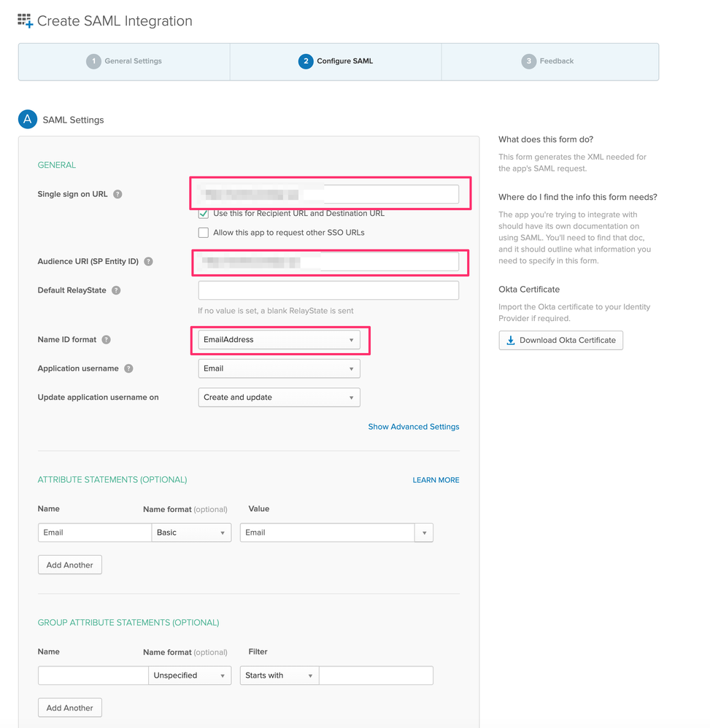710x728 pixels.
Task: Open the Basic name format dropdown
Action: (191, 533)
